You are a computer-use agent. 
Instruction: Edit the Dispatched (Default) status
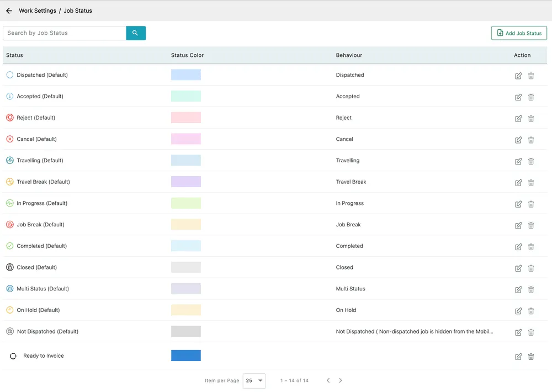pos(518,76)
